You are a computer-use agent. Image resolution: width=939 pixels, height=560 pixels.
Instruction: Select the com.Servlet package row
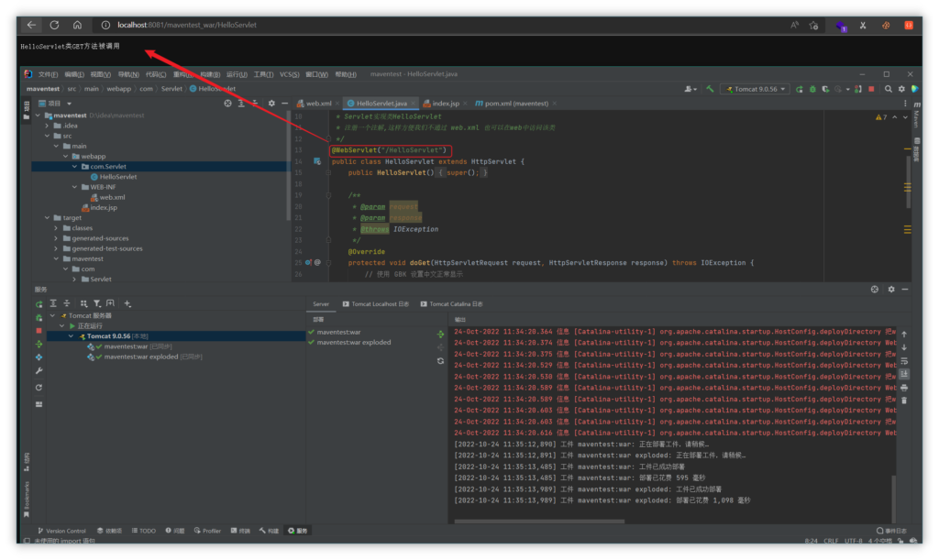160,167
